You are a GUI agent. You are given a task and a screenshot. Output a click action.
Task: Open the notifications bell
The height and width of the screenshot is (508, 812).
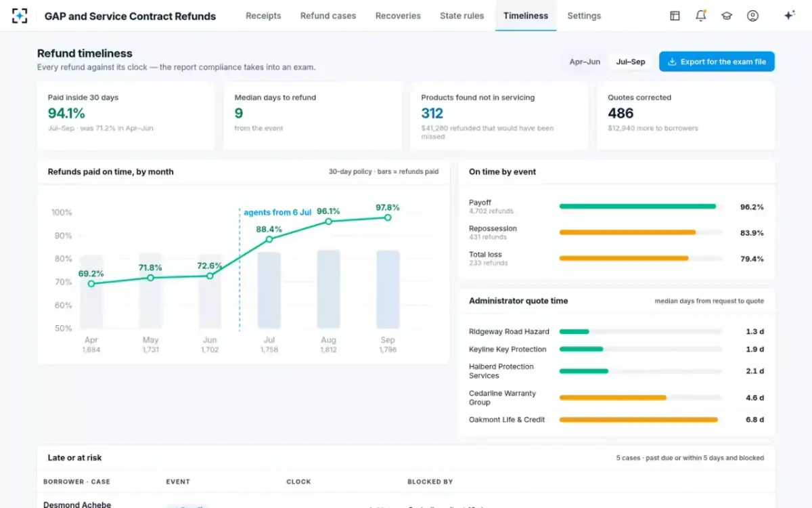(x=701, y=16)
